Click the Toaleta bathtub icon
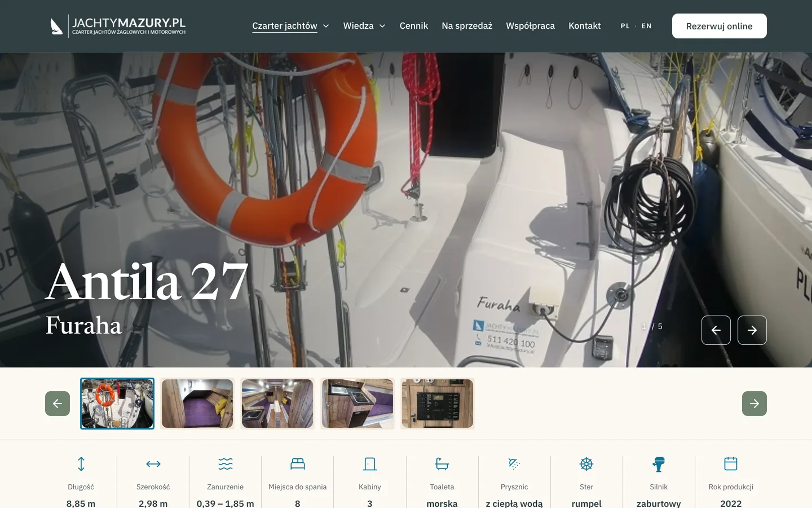 [442, 464]
